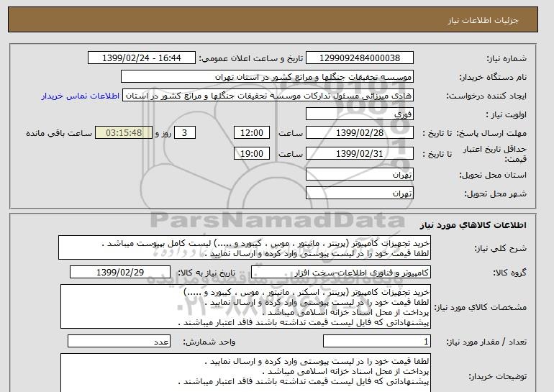Image resolution: width=554 pixels, height=392 pixels.
Task: Click the buyer notes text area
Action: 245,373
